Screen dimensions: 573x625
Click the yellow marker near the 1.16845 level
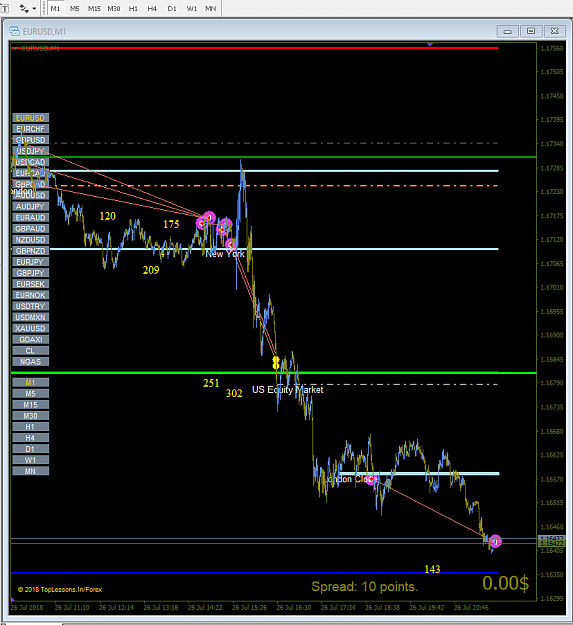tap(276, 363)
